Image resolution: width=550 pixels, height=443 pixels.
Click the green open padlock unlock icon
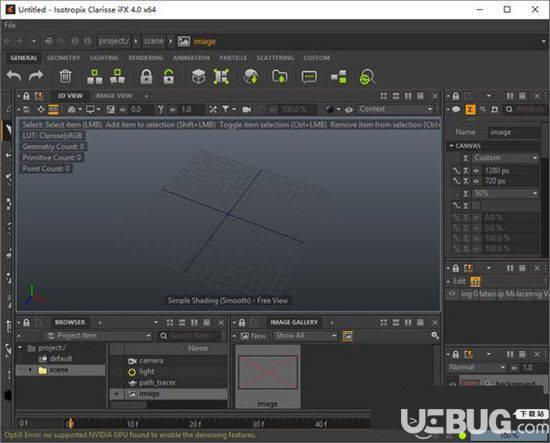pos(169,76)
